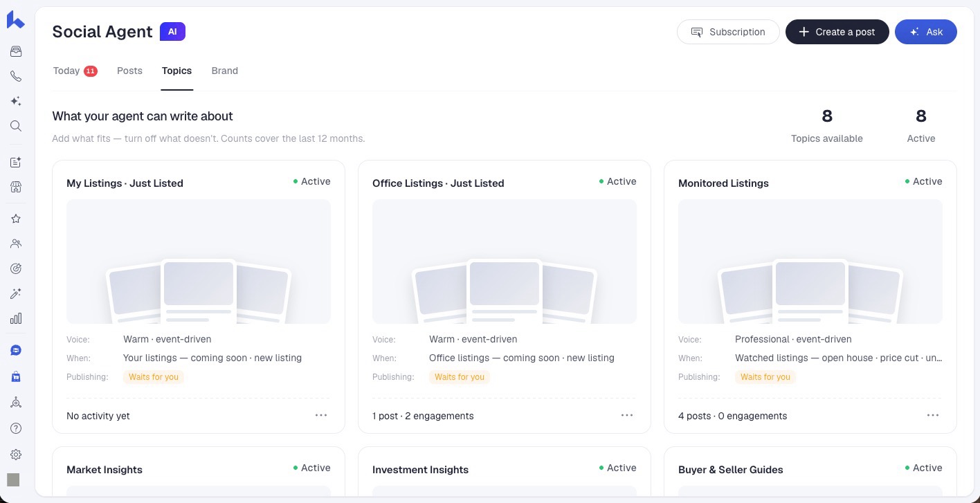Click the 'Office Listings · Just Listed' title
The height and width of the screenshot is (503, 980).
point(438,183)
